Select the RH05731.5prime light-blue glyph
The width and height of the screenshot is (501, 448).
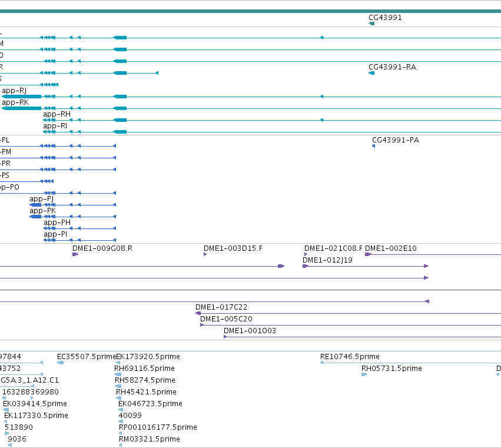(364, 374)
